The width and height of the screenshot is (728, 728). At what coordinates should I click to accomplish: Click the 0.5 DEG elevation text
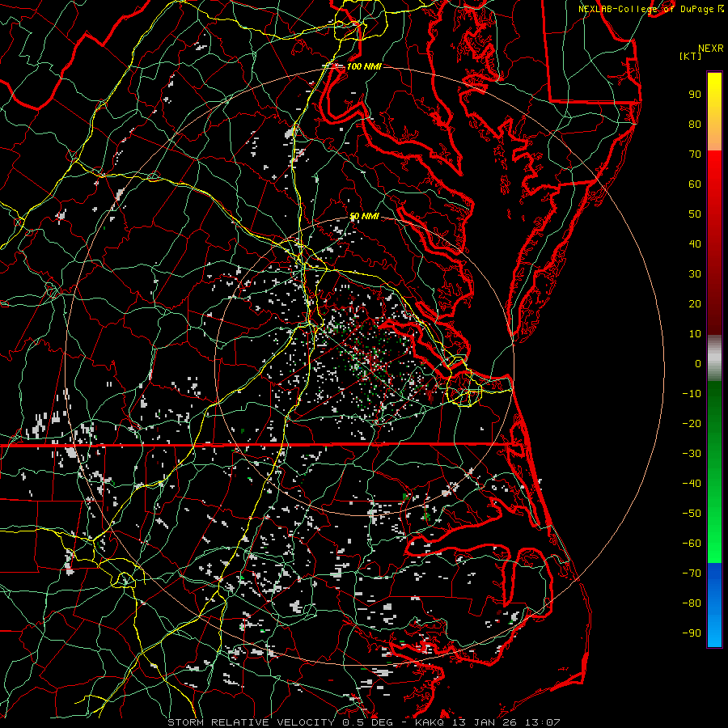(x=367, y=722)
